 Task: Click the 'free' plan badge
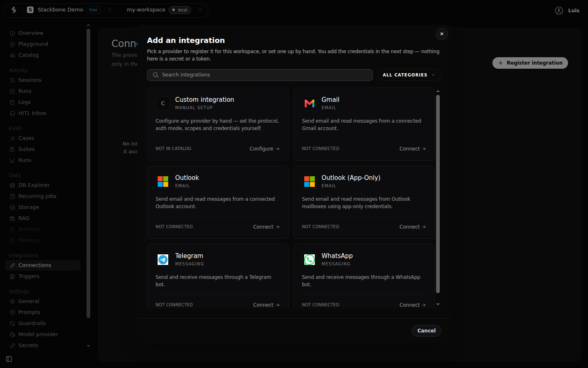94,10
